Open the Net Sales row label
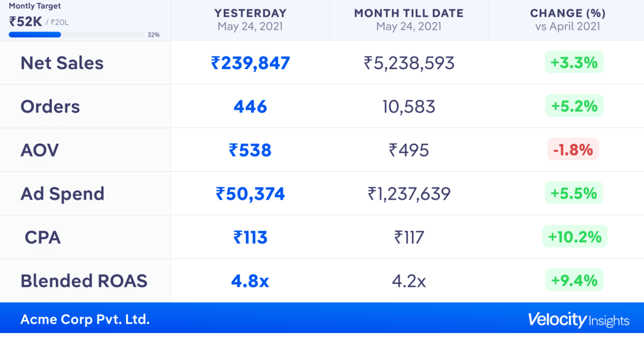This screenshot has height=362, width=644. tap(62, 63)
